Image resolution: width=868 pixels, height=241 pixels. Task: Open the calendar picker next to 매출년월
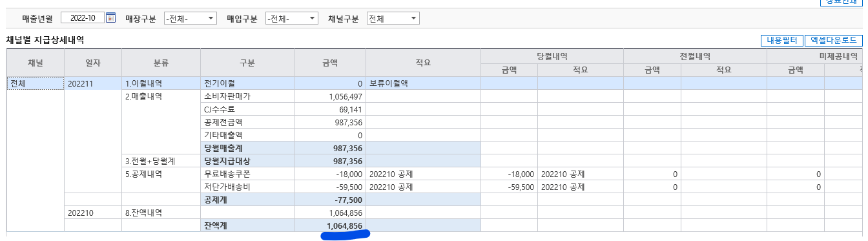(x=110, y=18)
